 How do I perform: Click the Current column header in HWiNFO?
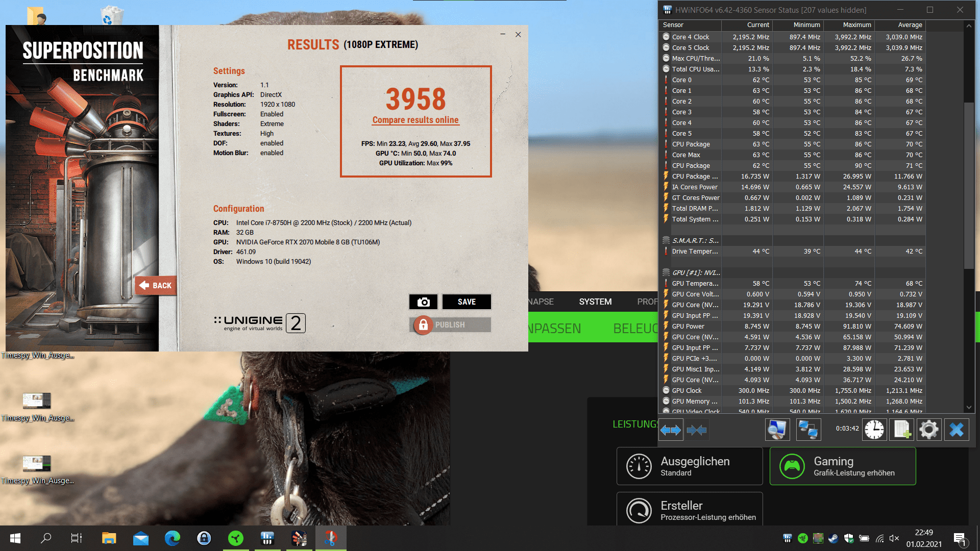point(747,25)
